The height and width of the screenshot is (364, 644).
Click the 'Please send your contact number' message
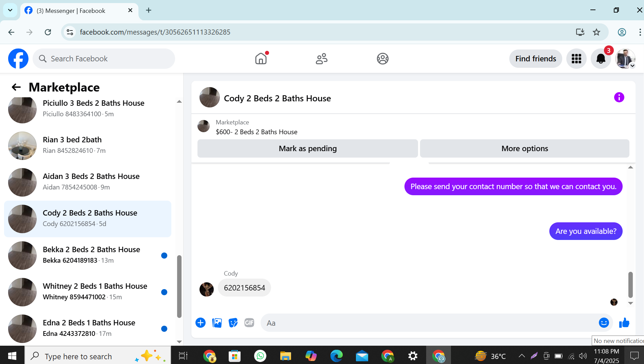[x=513, y=186]
